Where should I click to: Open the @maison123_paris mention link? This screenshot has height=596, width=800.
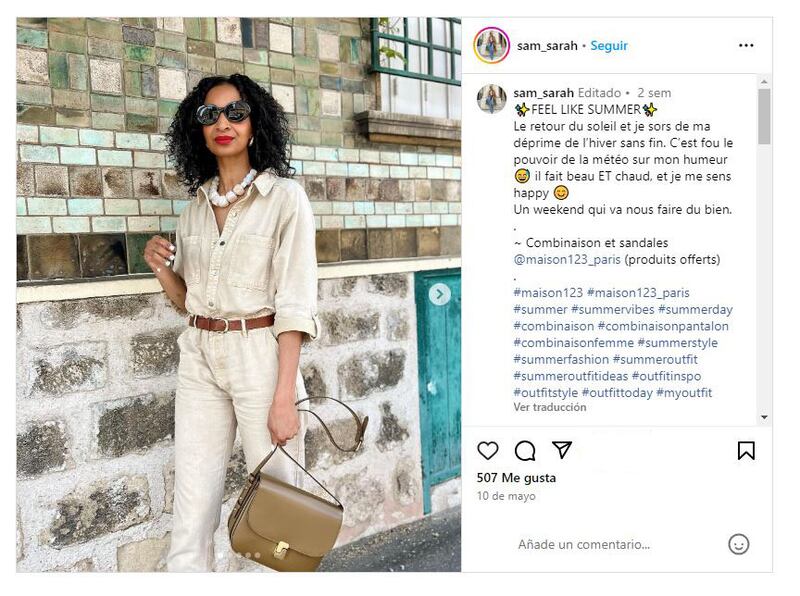click(x=567, y=259)
